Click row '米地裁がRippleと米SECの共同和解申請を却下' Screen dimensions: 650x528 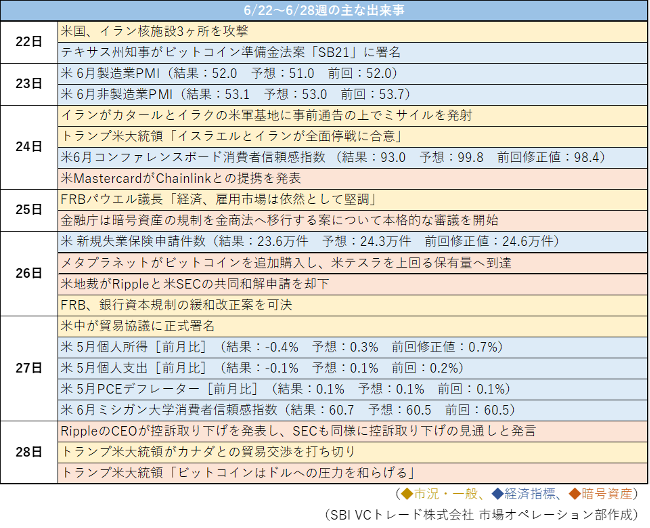tap(352, 284)
